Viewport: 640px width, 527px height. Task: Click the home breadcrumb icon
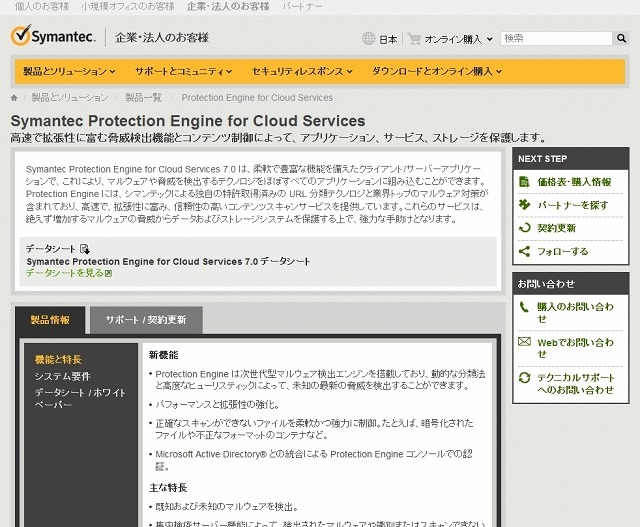[14, 98]
